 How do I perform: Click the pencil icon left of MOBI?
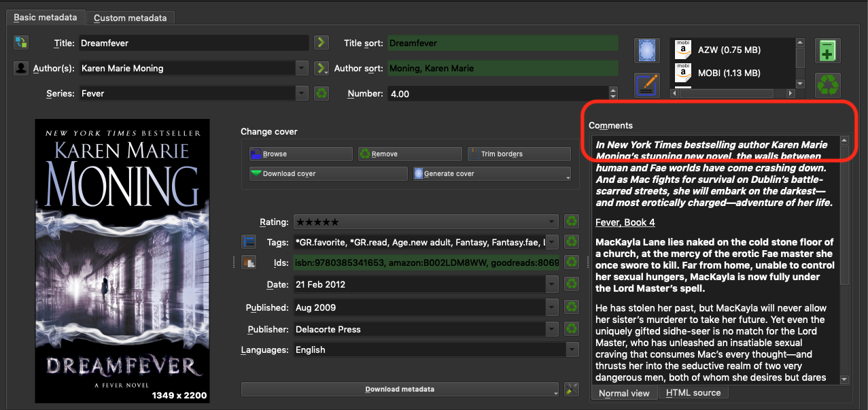coord(647,86)
